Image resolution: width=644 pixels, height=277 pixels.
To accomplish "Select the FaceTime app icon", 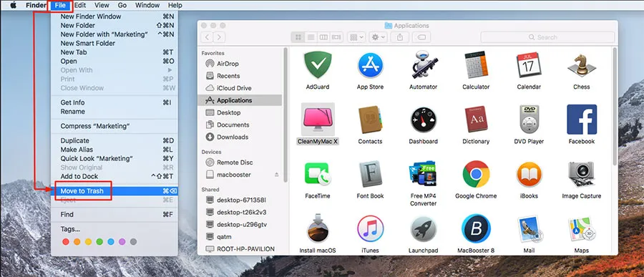I will pos(318,174).
